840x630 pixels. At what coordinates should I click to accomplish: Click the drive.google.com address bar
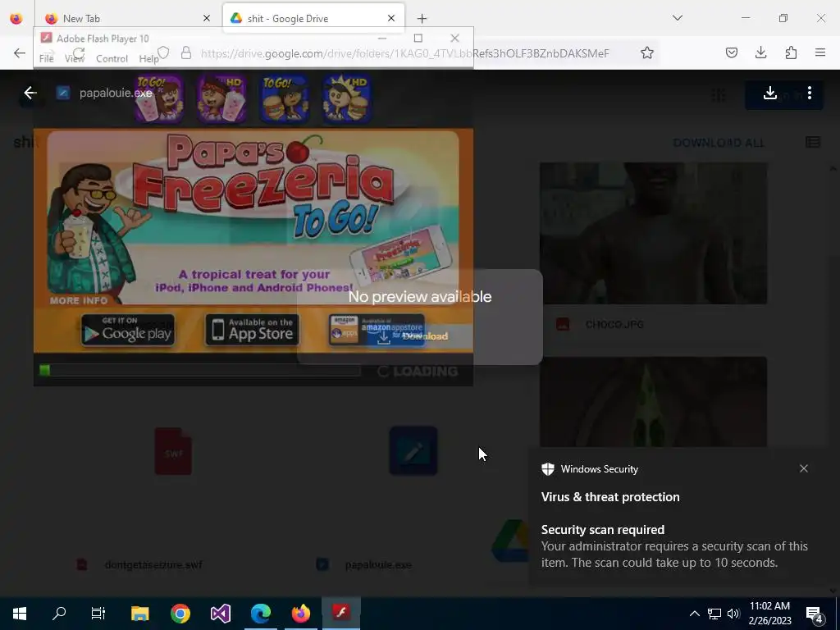pyautogui.click(x=404, y=53)
